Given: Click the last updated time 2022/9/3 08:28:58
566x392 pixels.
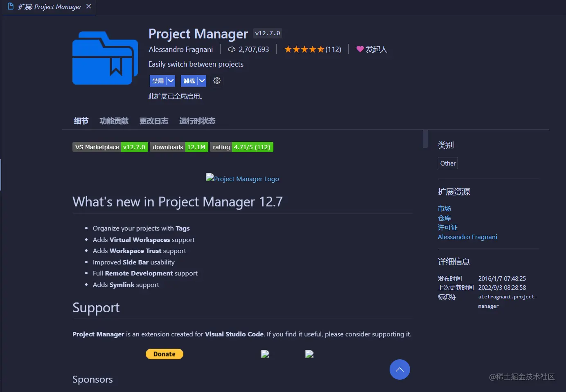Looking at the screenshot, I should 502,288.
